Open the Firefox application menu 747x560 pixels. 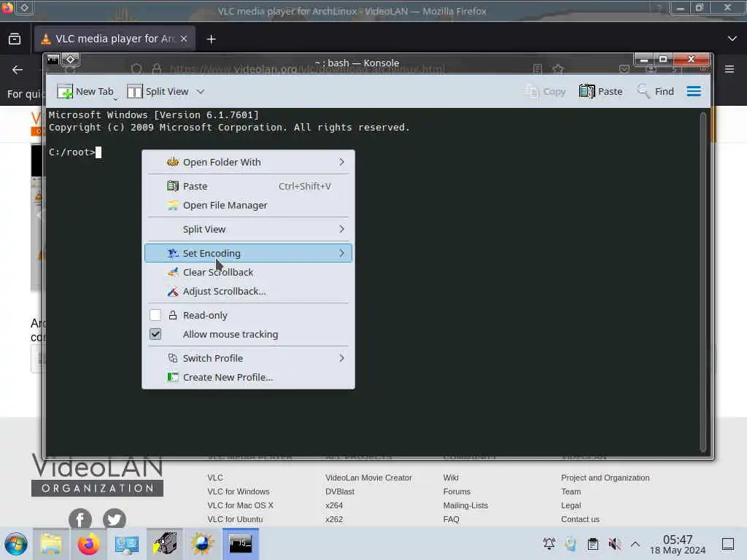pyautogui.click(x=729, y=69)
